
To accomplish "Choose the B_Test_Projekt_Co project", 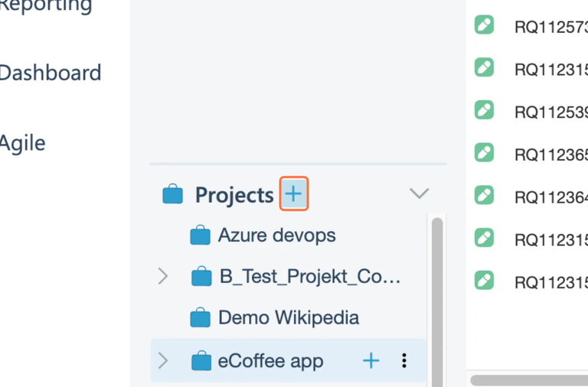I will [309, 276].
